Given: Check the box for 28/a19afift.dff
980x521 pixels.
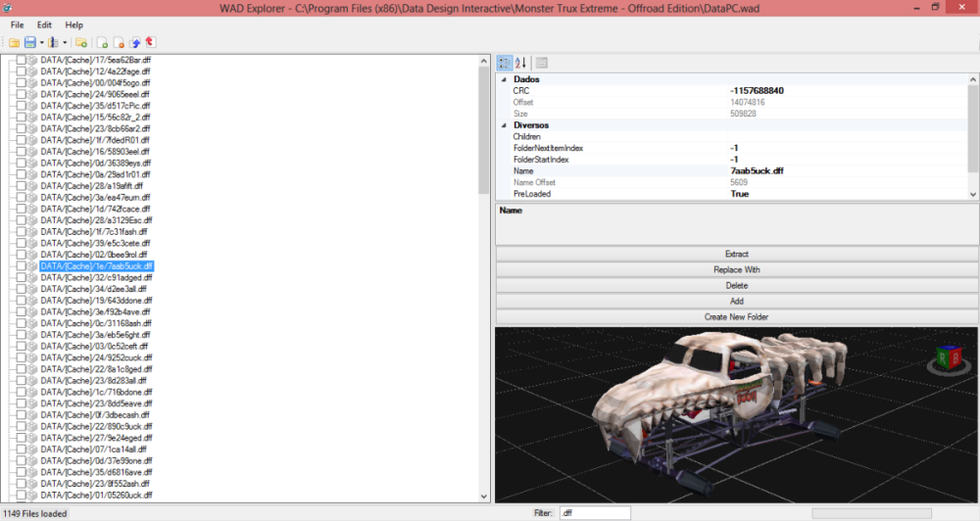Looking at the screenshot, I should tap(22, 185).
